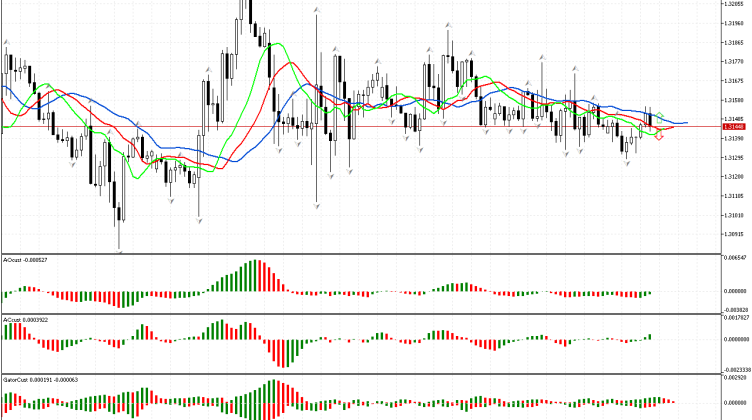752x420 pixels.
Task: Click the red down arrow signal marker
Action: tap(659, 137)
